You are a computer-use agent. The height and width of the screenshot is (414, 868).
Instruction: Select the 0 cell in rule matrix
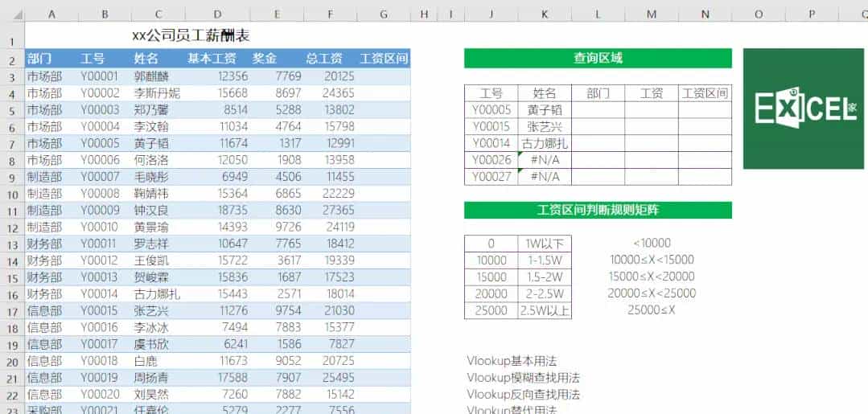tap(491, 244)
